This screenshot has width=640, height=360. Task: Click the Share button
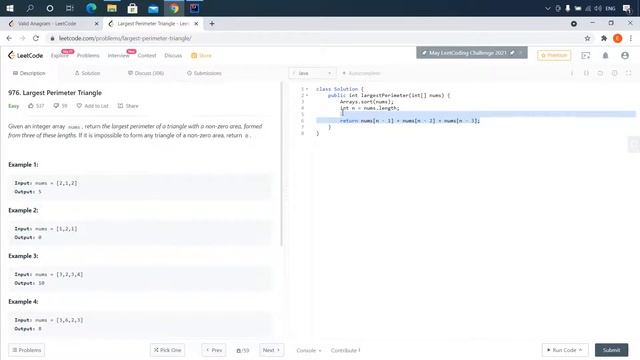point(128,106)
